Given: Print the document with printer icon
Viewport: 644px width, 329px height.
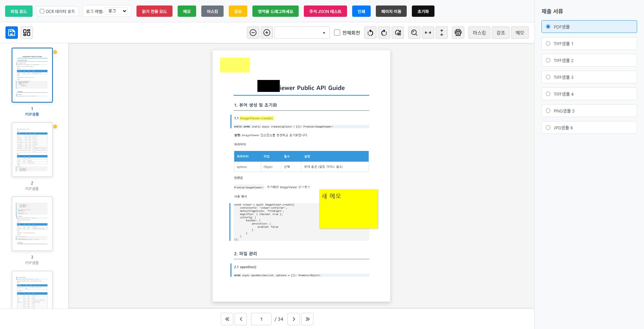Looking at the screenshot, I should tap(458, 33).
